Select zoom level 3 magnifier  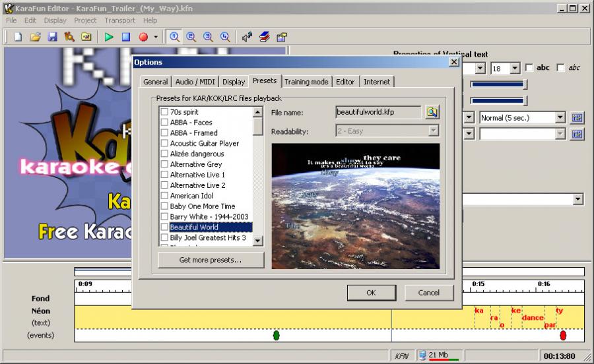click(x=208, y=37)
